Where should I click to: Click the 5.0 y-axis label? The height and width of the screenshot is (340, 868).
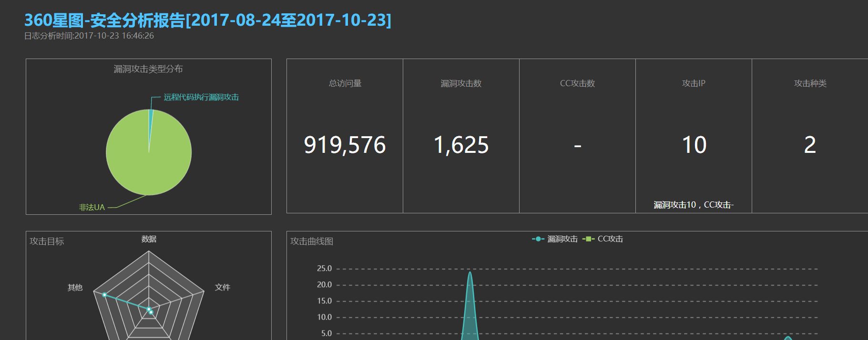coord(327,333)
